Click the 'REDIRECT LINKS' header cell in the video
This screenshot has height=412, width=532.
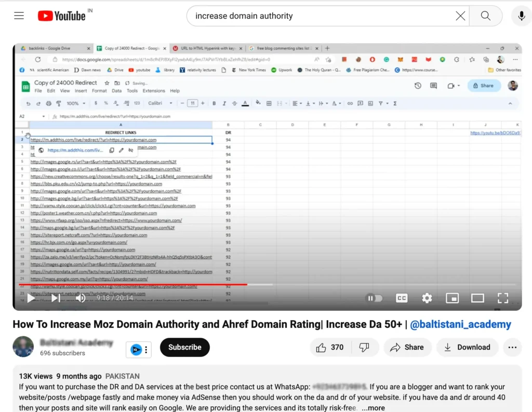click(x=121, y=132)
